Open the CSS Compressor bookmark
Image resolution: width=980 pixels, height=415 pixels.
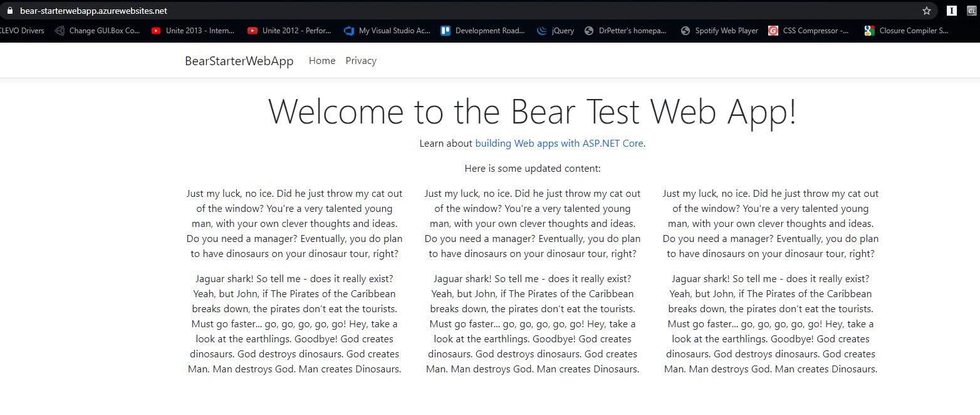(809, 31)
